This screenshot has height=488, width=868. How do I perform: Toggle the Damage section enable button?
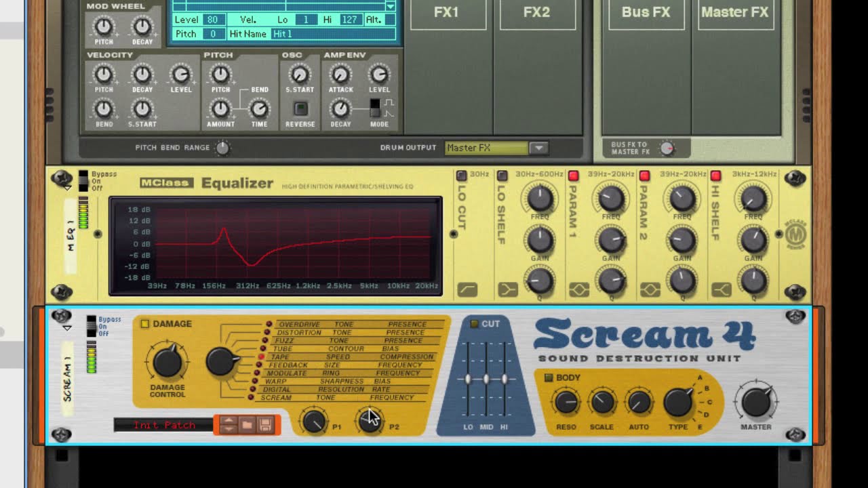tap(145, 324)
